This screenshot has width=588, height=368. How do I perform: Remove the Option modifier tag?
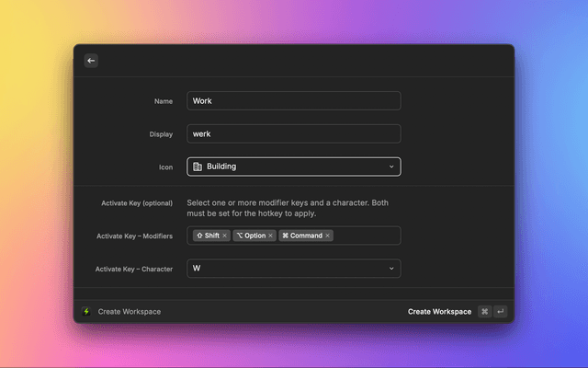pyautogui.click(x=270, y=236)
